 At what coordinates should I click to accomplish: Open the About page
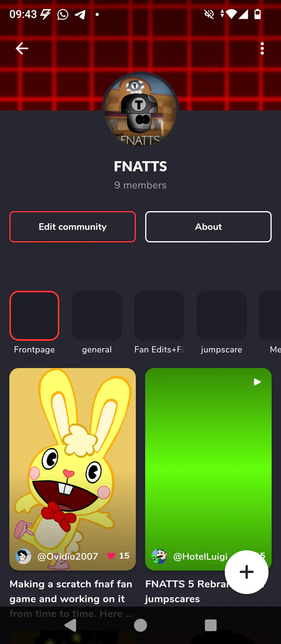pos(208,227)
